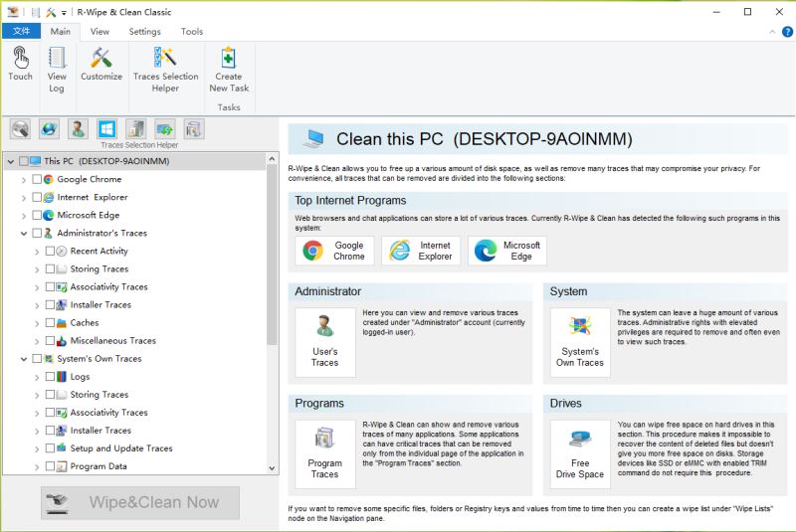Check the Caches checkbox
The width and height of the screenshot is (796, 532).
[x=50, y=322]
